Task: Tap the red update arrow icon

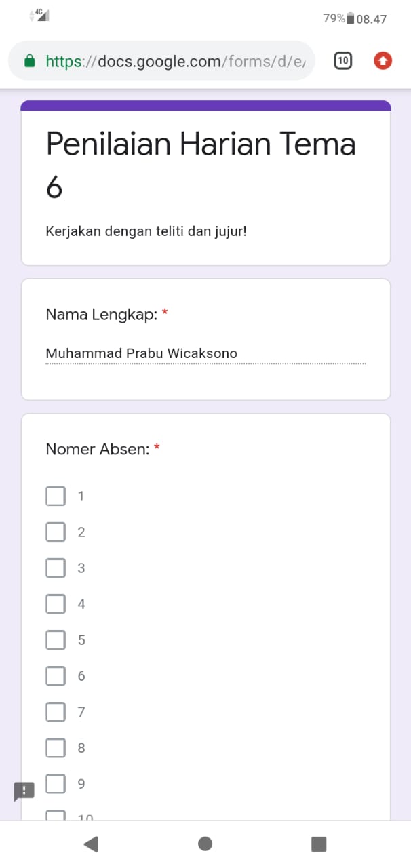Action: (383, 61)
